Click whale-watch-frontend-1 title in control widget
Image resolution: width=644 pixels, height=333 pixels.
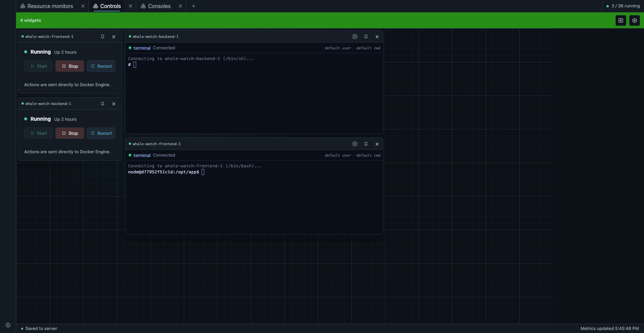coord(49,37)
